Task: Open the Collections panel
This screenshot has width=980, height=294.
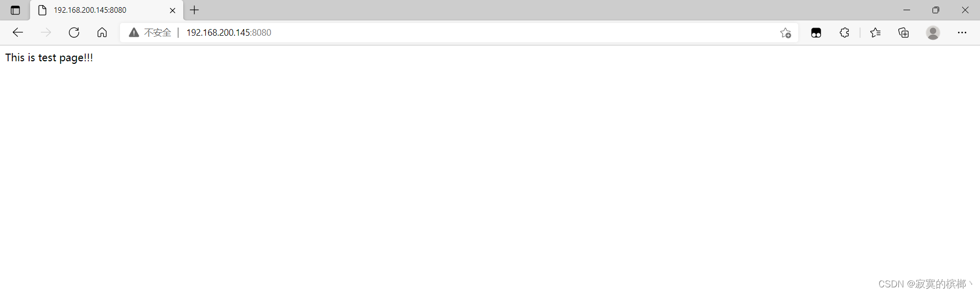Action: coord(904,33)
